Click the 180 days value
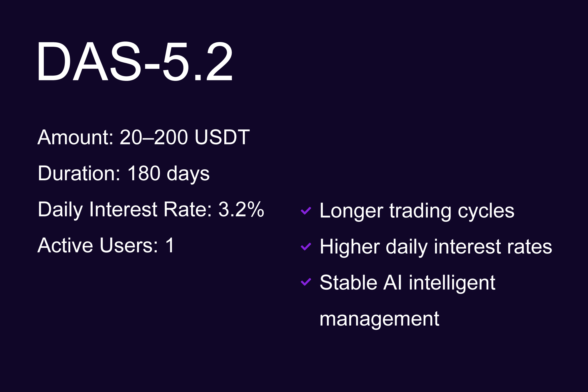 (168, 173)
